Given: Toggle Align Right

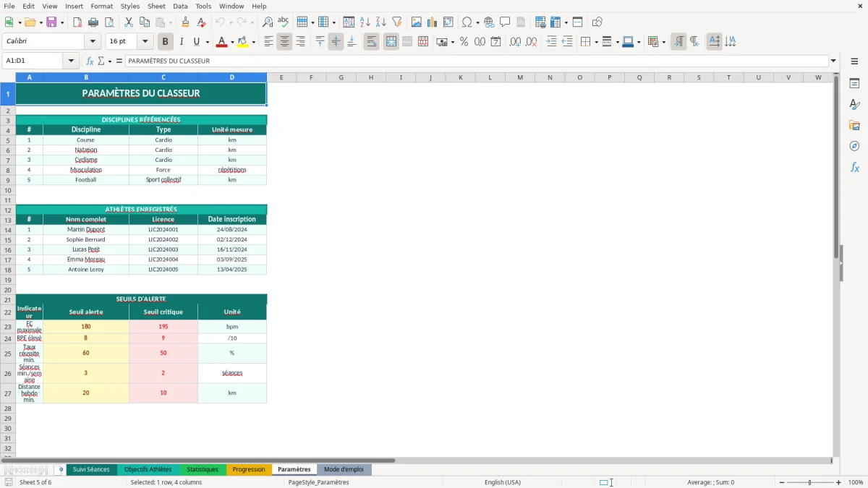Looking at the screenshot, I should [300, 42].
